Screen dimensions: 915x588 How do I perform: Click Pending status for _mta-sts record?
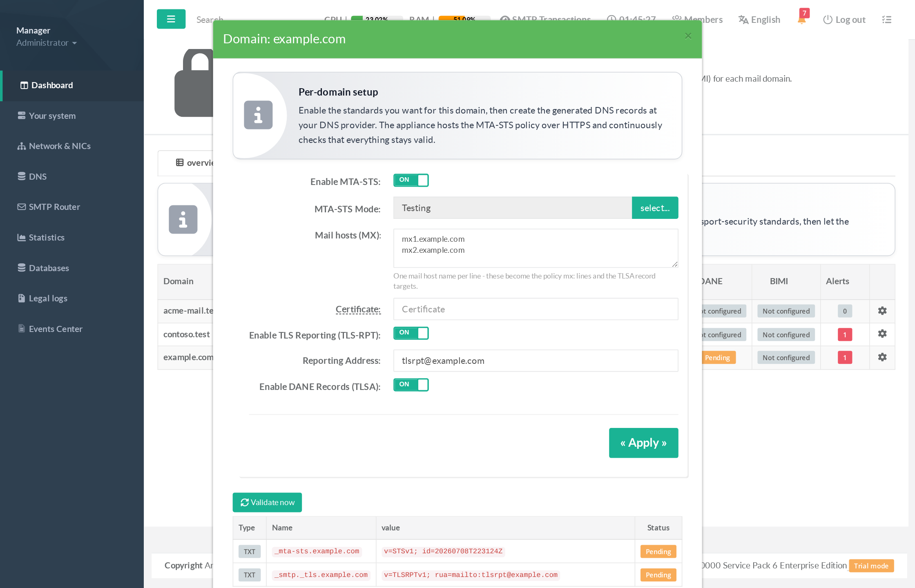[658, 552]
